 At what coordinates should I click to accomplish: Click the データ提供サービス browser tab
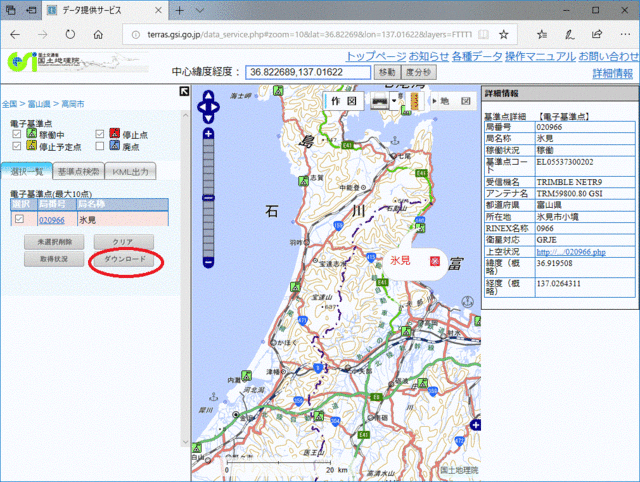coord(103,11)
